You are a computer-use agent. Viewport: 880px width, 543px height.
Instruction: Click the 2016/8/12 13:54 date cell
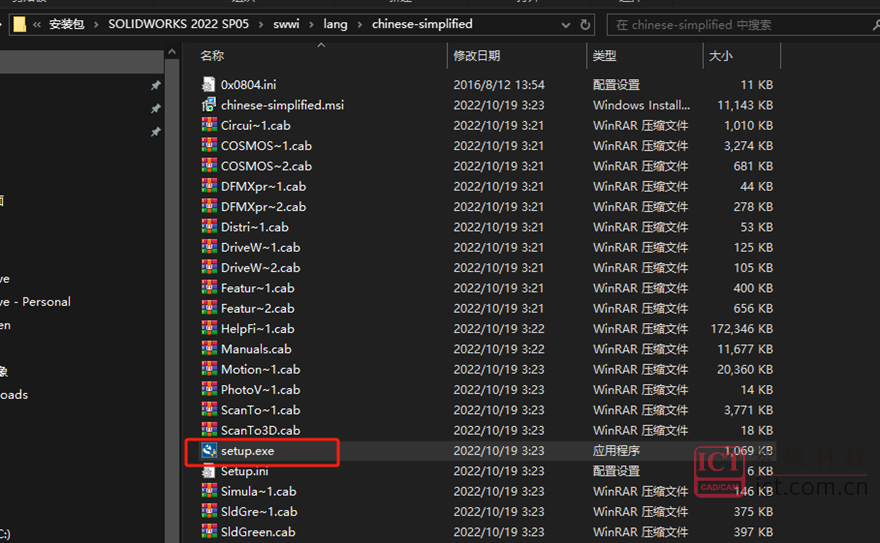pyautogui.click(x=499, y=85)
